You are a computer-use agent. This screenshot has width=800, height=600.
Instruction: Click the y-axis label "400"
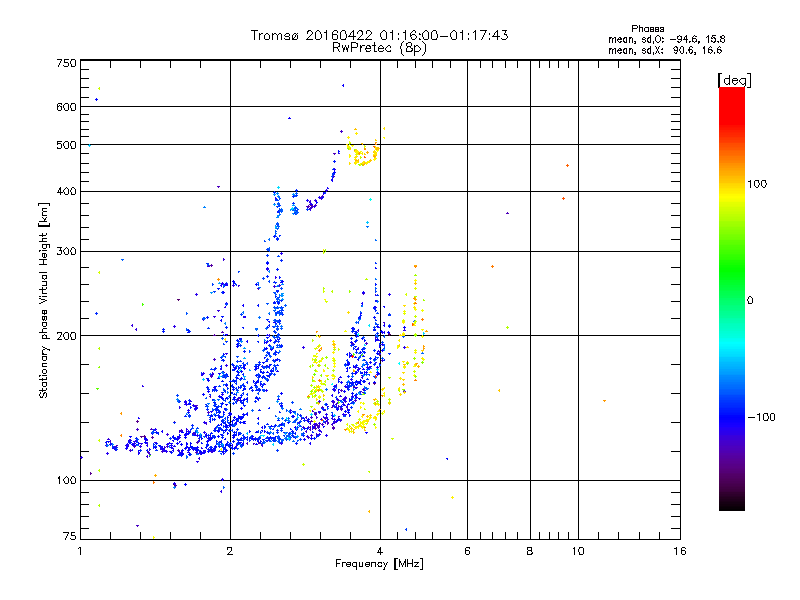pos(66,192)
